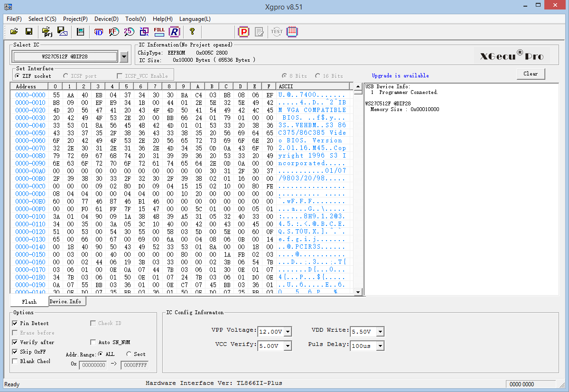This screenshot has width=569, height=392.
Task: Click the 0000 0000 status field
Action: (530, 384)
